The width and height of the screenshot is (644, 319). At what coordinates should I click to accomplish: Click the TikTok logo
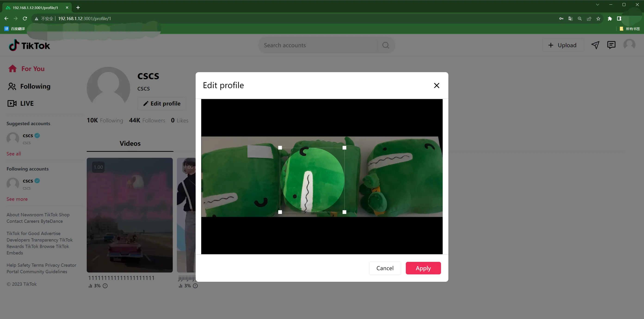coord(30,45)
